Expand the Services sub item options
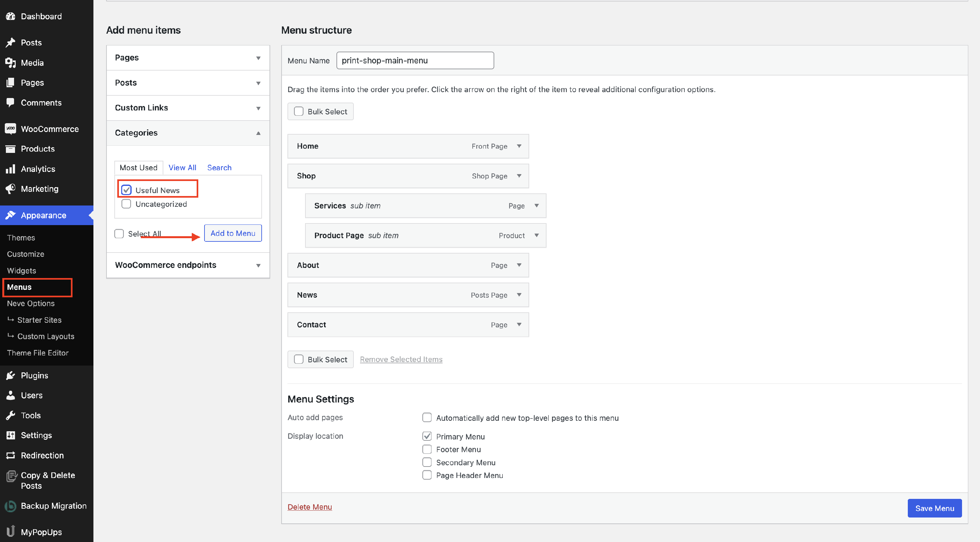The image size is (980, 542). click(536, 205)
